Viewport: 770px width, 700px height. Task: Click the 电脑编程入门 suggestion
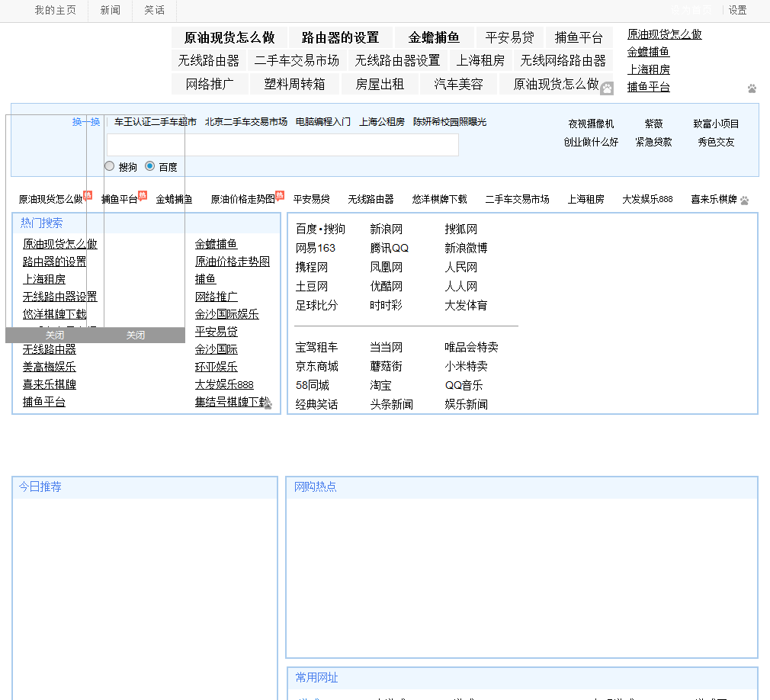(323, 122)
